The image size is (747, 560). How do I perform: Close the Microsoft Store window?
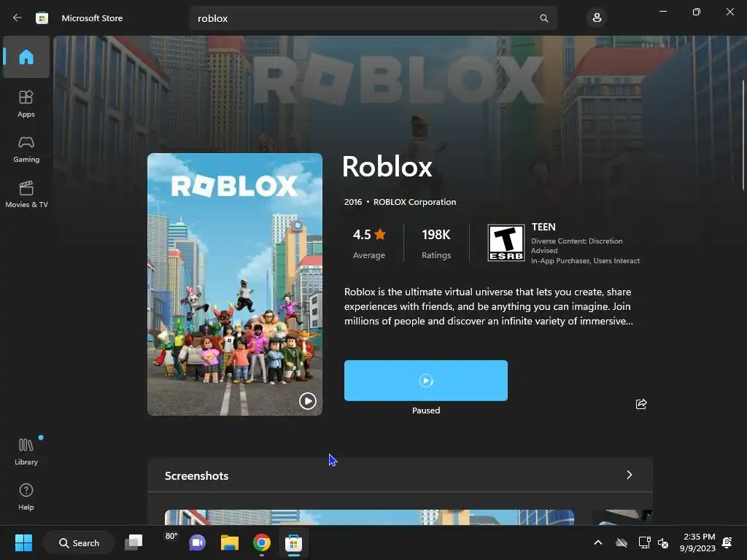coord(729,12)
